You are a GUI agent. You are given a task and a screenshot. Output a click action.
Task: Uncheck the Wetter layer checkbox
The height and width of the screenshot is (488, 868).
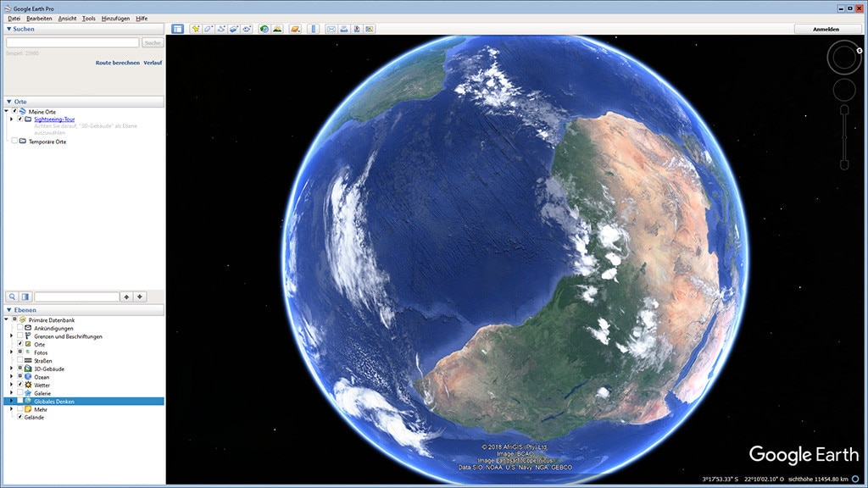19,385
